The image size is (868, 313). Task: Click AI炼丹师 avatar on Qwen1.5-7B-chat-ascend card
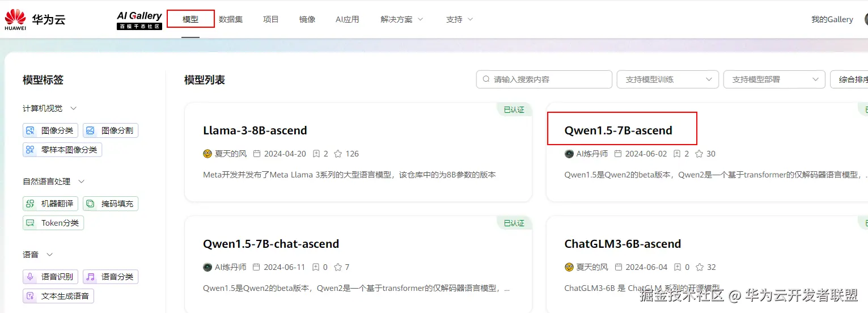coord(208,267)
